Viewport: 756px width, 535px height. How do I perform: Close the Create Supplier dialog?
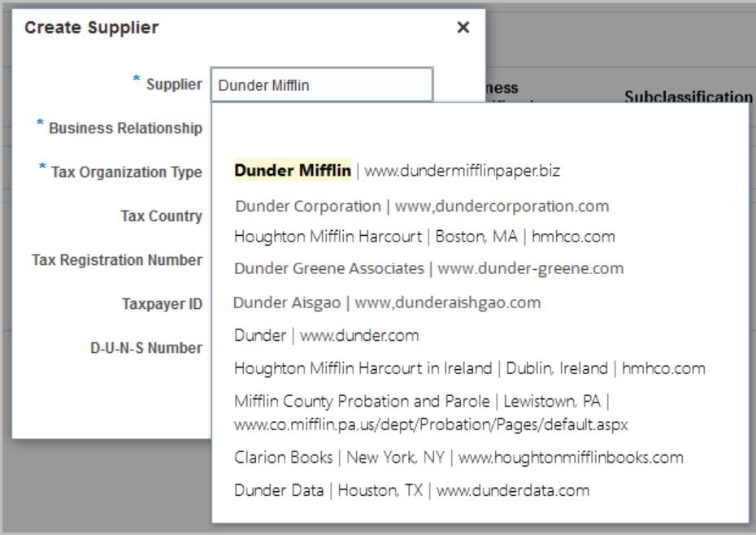463,28
